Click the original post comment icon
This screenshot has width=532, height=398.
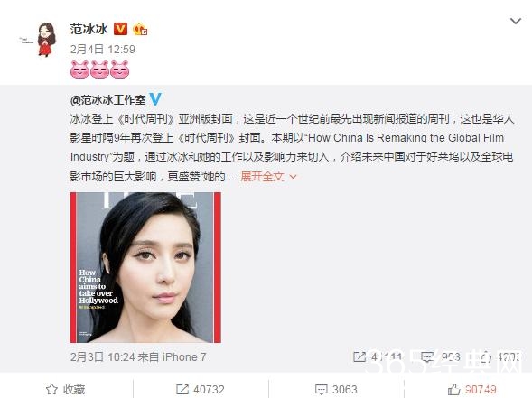click(x=427, y=356)
